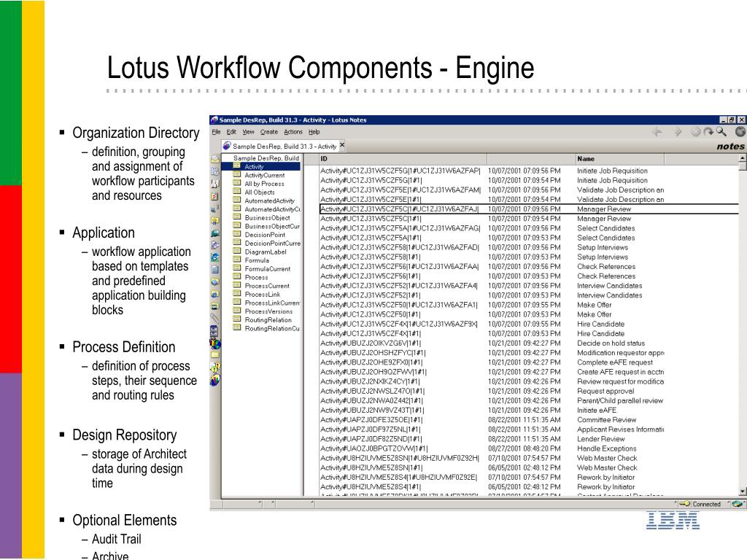Open the Calendar bookmark icon
747x560 pixels.
215,171
